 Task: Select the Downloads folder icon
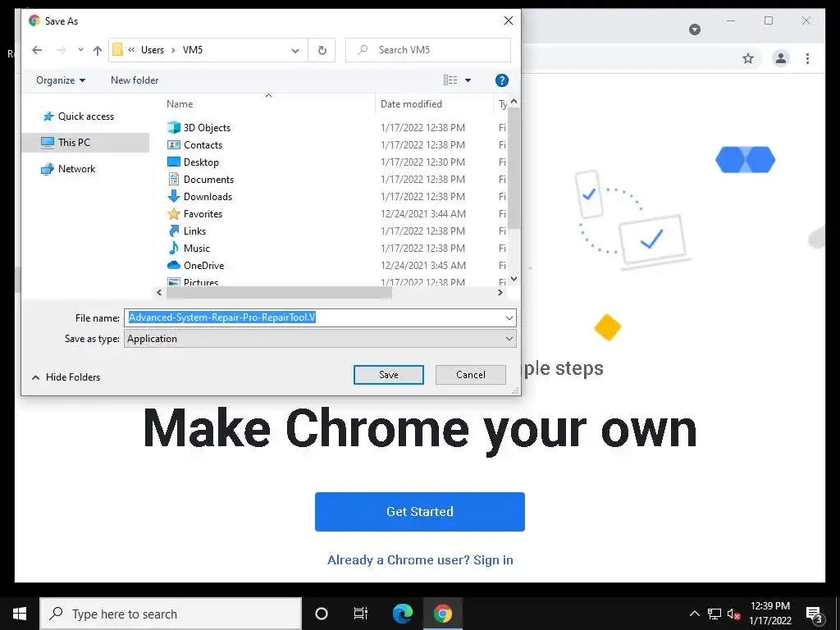tap(174, 196)
